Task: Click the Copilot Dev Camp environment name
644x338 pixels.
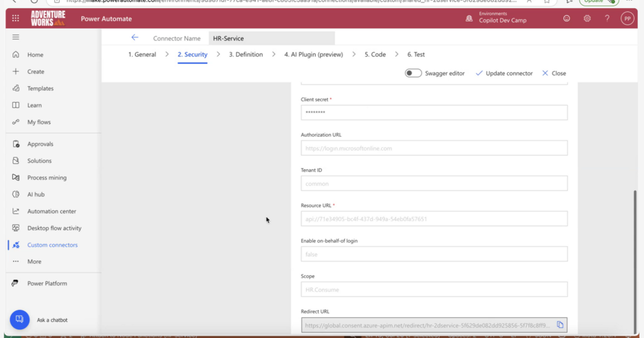Action: click(502, 21)
